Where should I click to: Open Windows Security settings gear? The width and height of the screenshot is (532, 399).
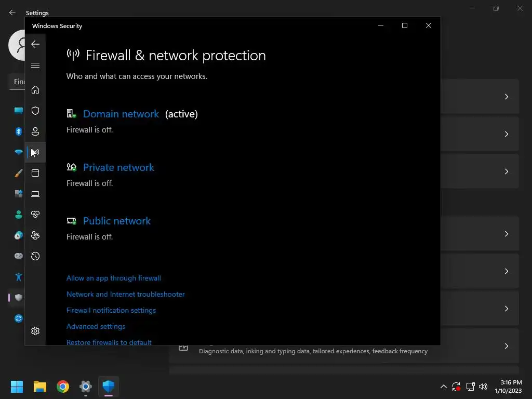tap(35, 331)
